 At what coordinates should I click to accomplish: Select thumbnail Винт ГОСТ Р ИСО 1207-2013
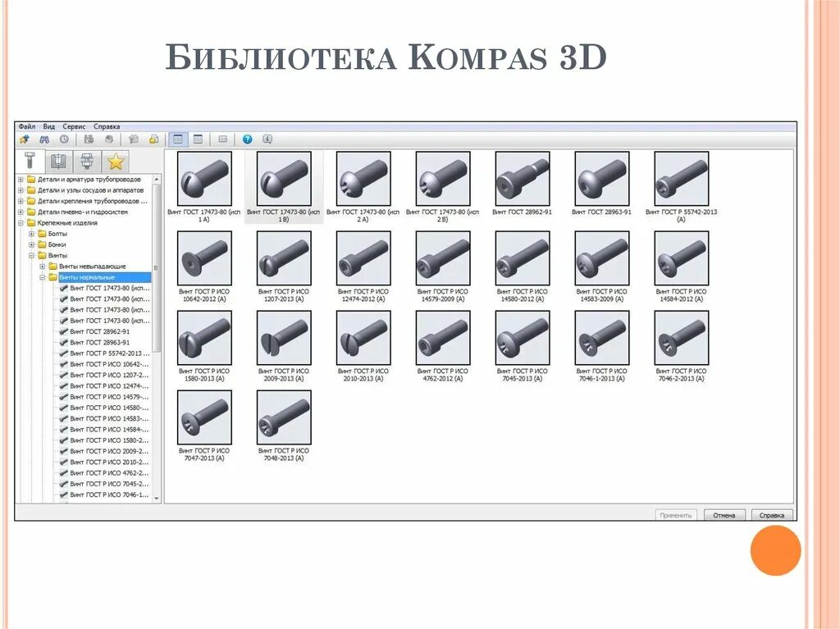(284, 258)
